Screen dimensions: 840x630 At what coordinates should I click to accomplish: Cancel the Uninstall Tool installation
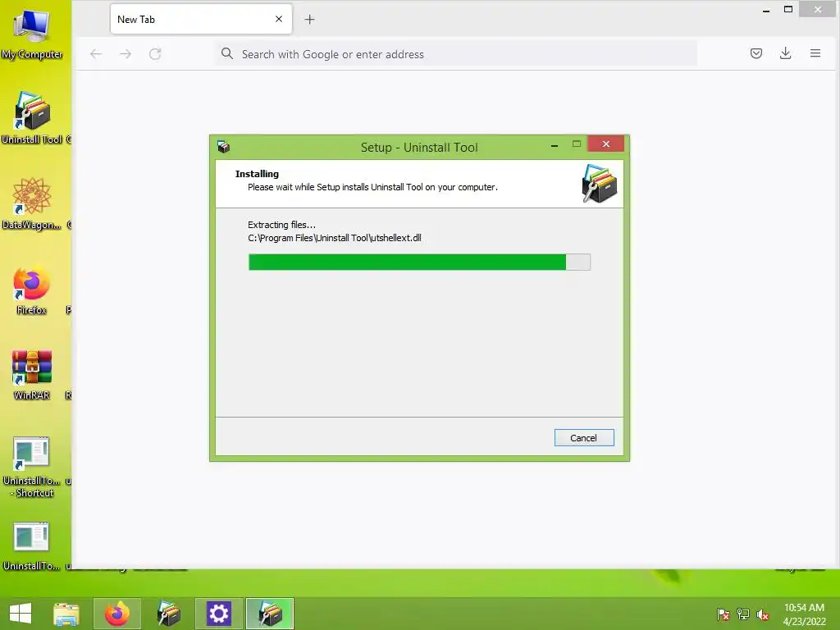(584, 438)
